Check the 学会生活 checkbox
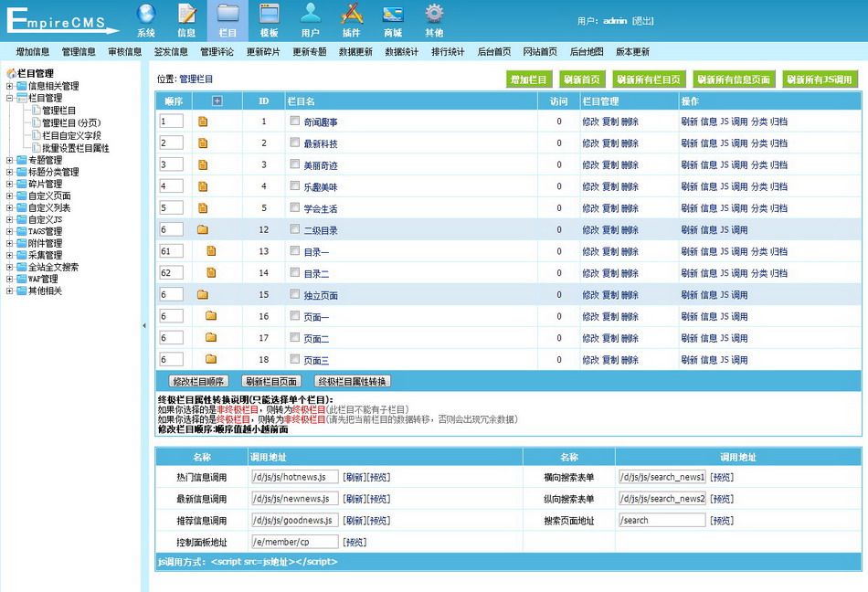Viewport: 868px width, 592px height. click(x=295, y=207)
